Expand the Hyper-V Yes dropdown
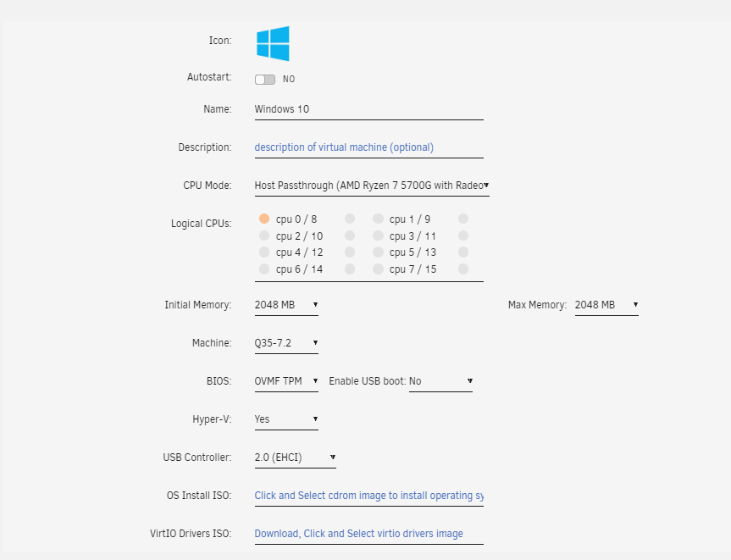The width and height of the screenshot is (731, 560). 286,419
